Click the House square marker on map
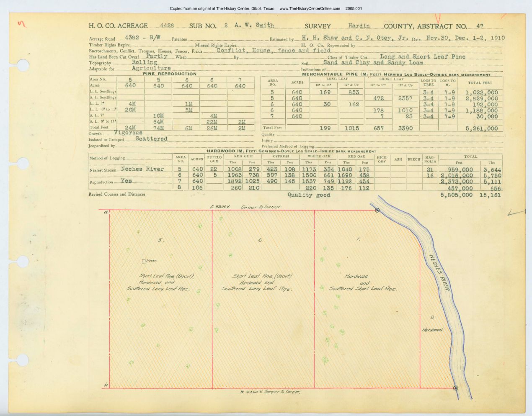 click(144, 261)
